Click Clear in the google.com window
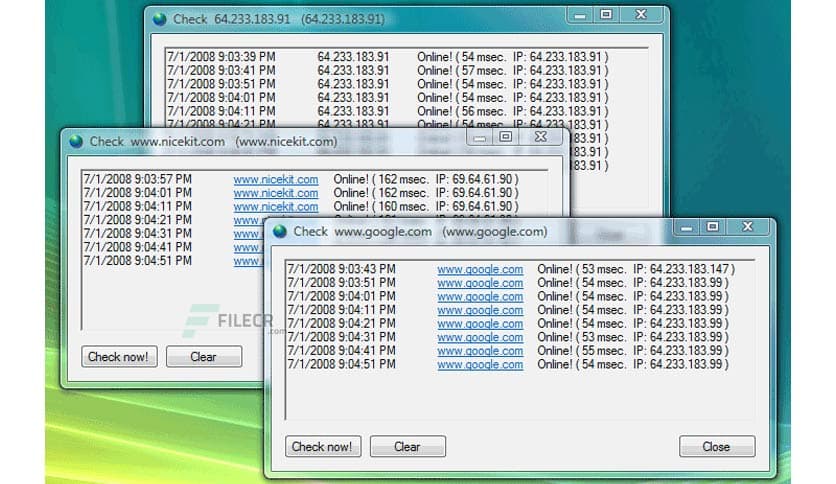The image size is (836, 484). tap(407, 446)
